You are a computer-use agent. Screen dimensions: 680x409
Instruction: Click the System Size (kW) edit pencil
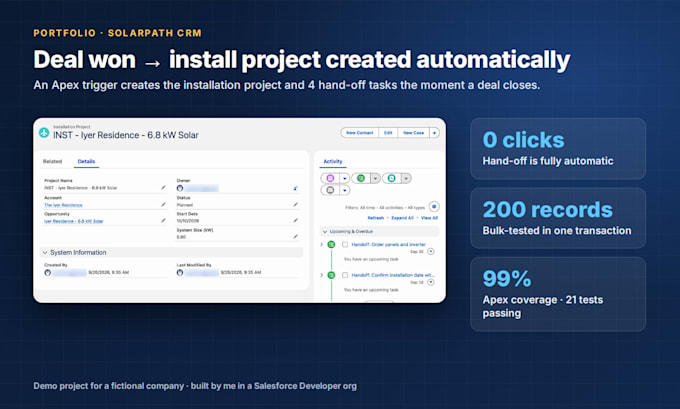[x=295, y=236]
